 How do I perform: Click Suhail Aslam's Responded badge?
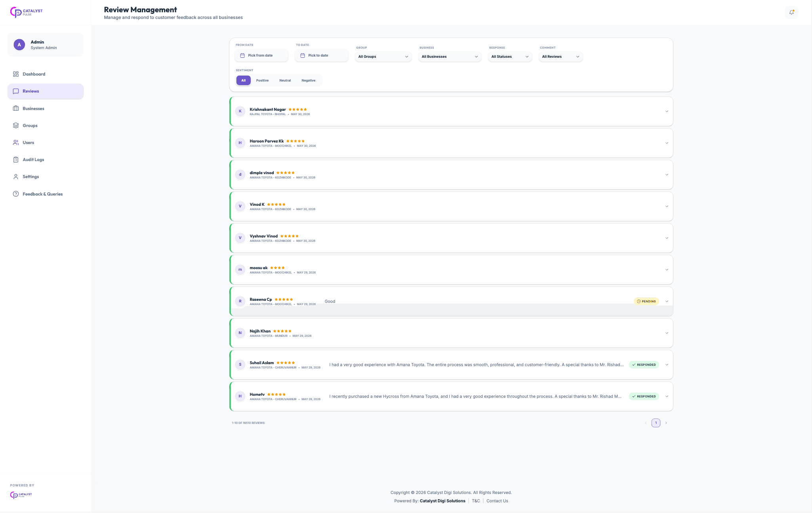click(x=644, y=365)
